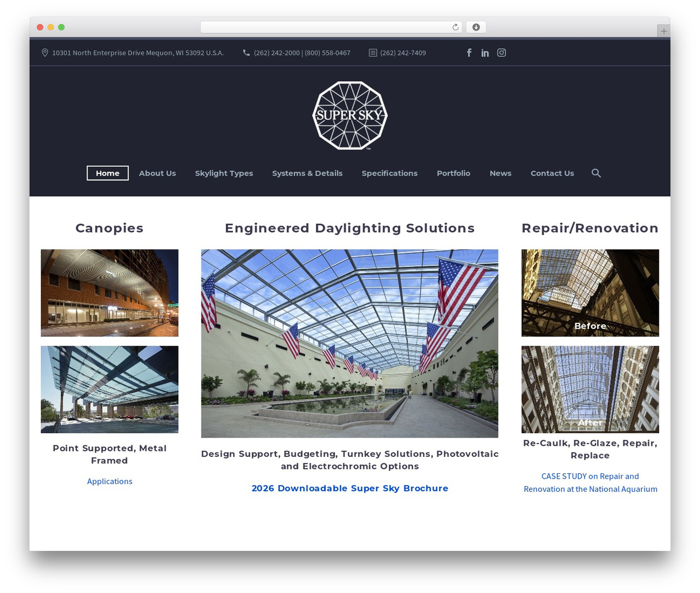Open the Facebook social icon
The height and width of the screenshot is (593, 700).
click(469, 53)
